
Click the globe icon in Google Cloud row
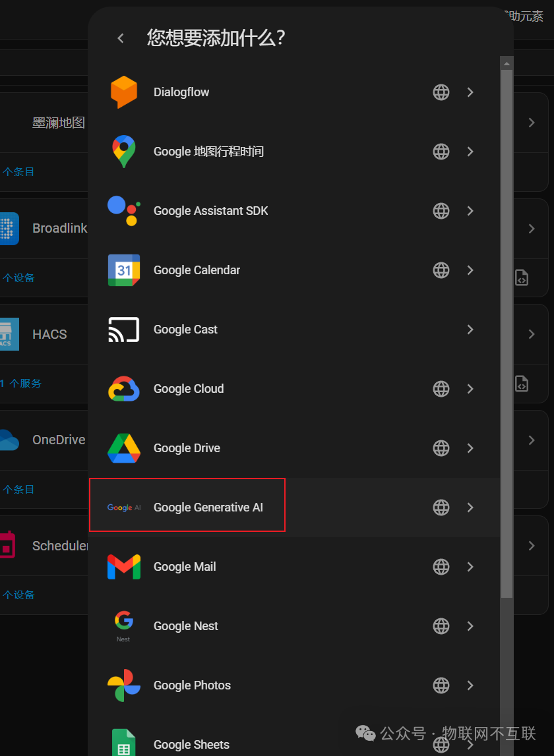441,389
